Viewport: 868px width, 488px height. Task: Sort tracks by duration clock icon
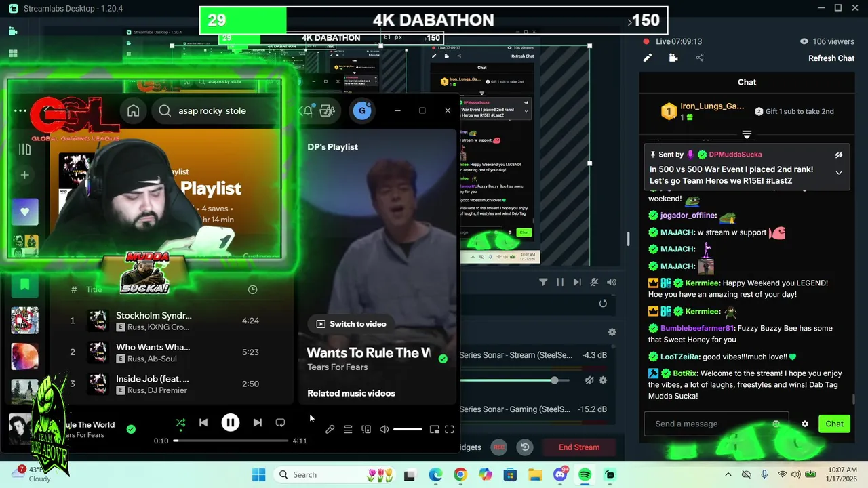252,289
